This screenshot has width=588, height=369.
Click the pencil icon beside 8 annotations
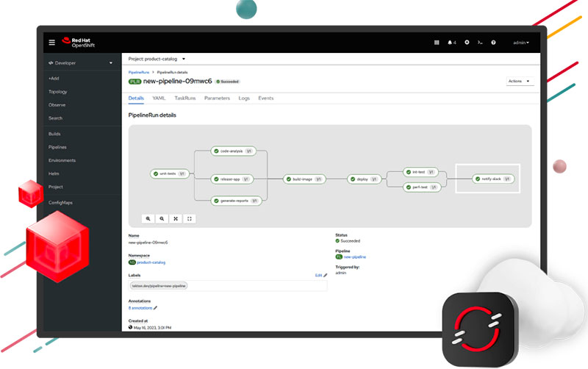tap(155, 308)
